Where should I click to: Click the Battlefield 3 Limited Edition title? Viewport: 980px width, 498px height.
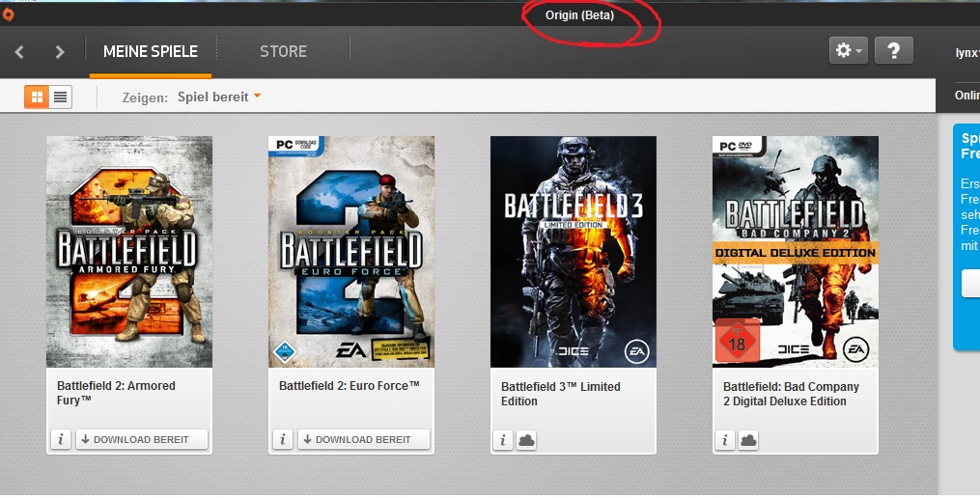(561, 394)
